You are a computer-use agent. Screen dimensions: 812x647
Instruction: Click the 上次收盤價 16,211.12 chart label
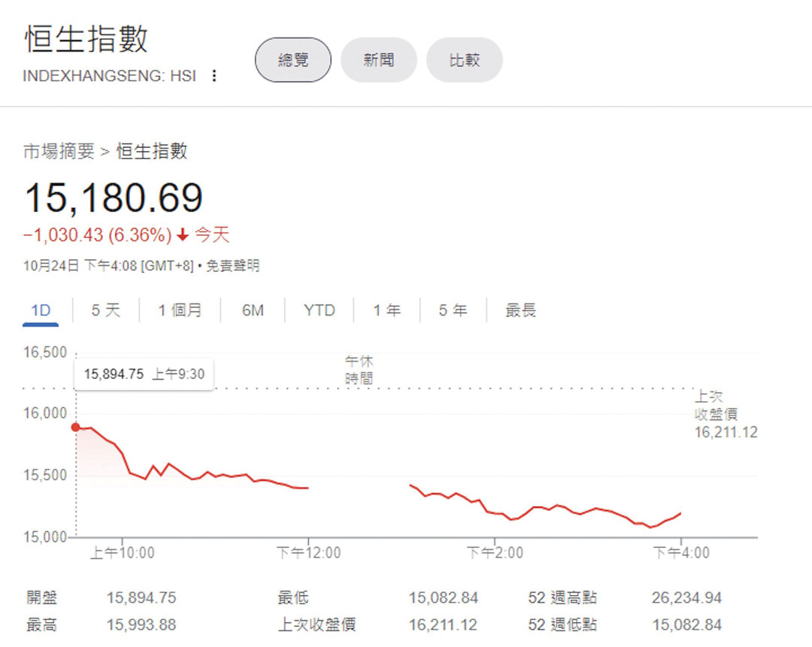(726, 415)
